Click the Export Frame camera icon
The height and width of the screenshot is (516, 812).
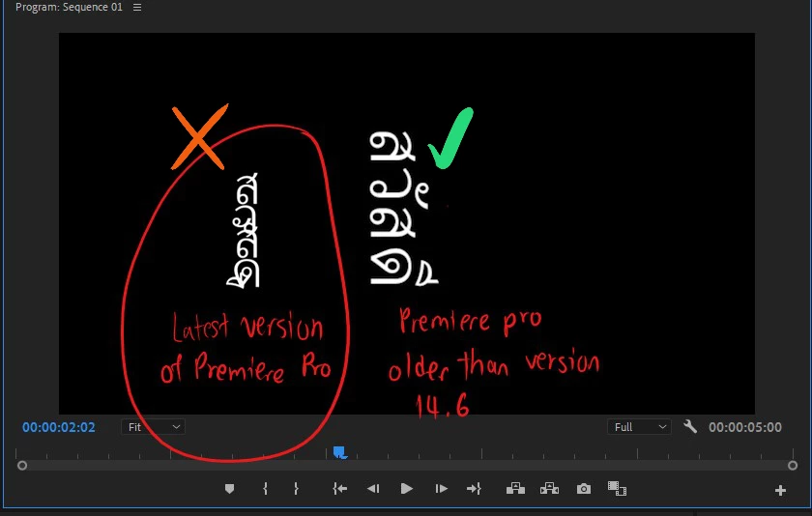584,489
